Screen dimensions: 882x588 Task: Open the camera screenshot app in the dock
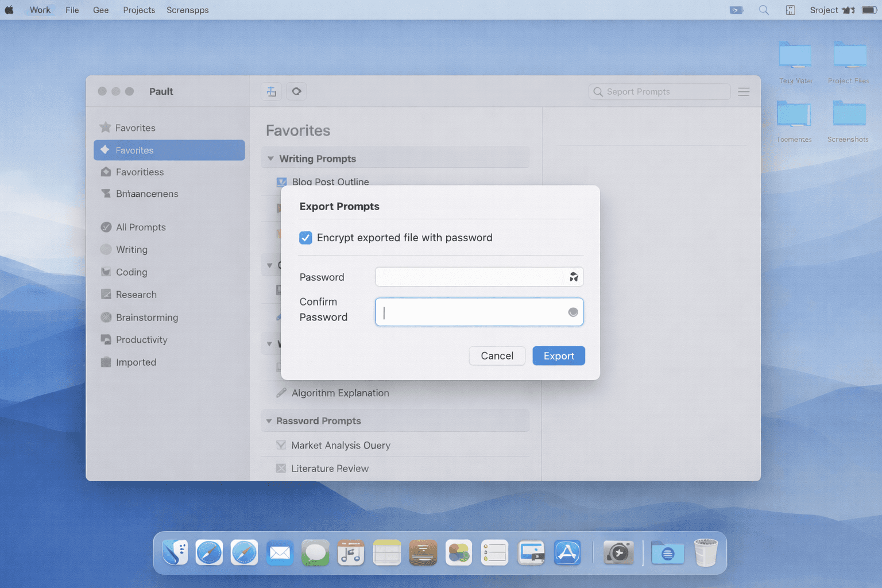tap(618, 553)
